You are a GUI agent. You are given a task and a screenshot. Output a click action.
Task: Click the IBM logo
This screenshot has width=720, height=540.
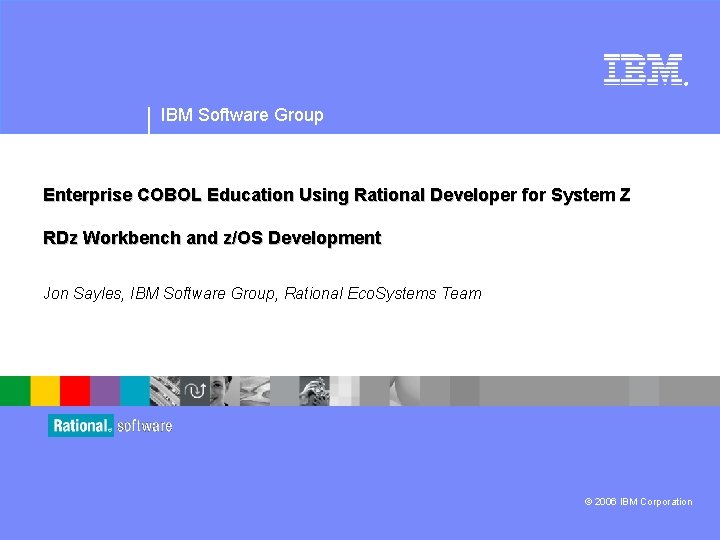[x=646, y=69]
